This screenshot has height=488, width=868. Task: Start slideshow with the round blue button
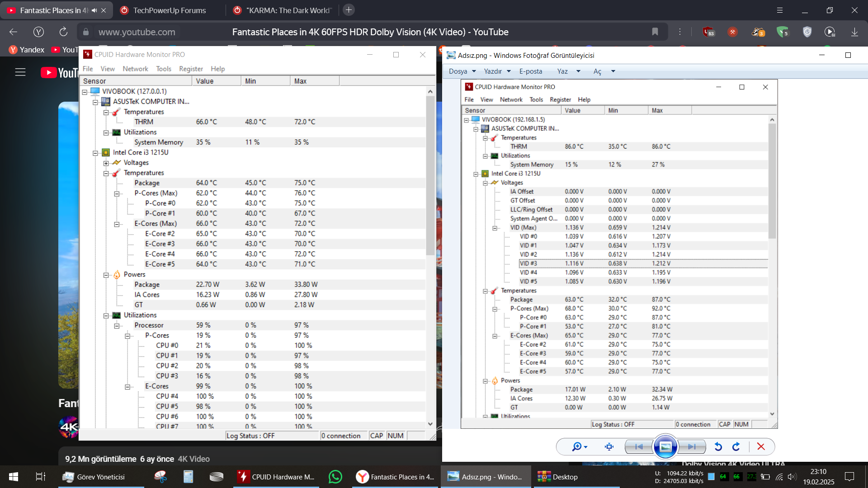[665, 447]
